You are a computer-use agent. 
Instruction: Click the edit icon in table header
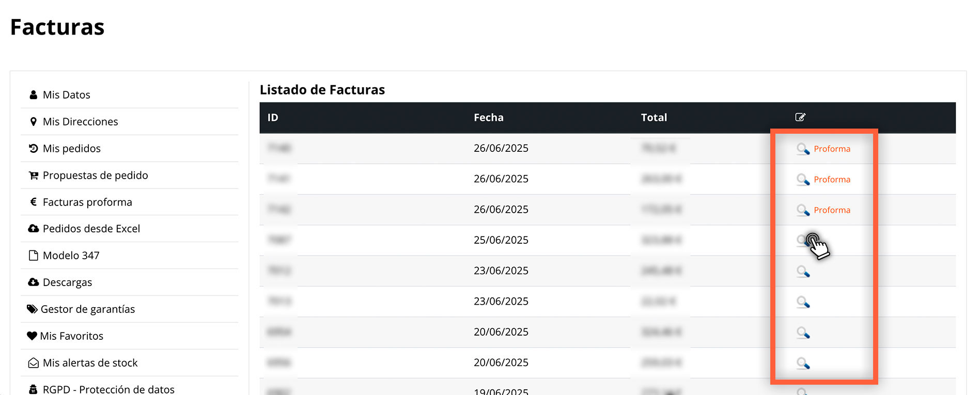click(800, 117)
